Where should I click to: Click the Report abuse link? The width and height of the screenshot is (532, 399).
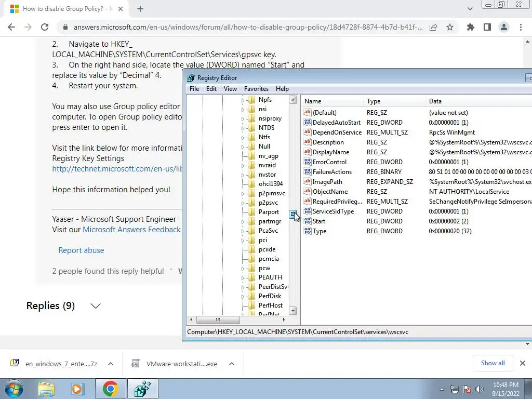click(x=81, y=250)
